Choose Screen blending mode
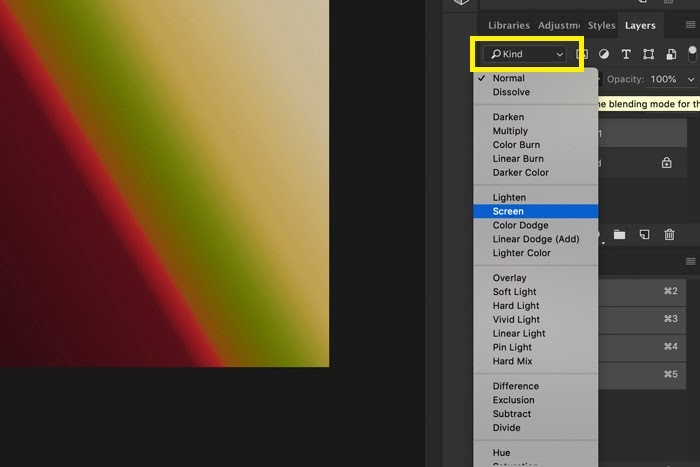The image size is (700, 467). pyautogui.click(x=508, y=211)
